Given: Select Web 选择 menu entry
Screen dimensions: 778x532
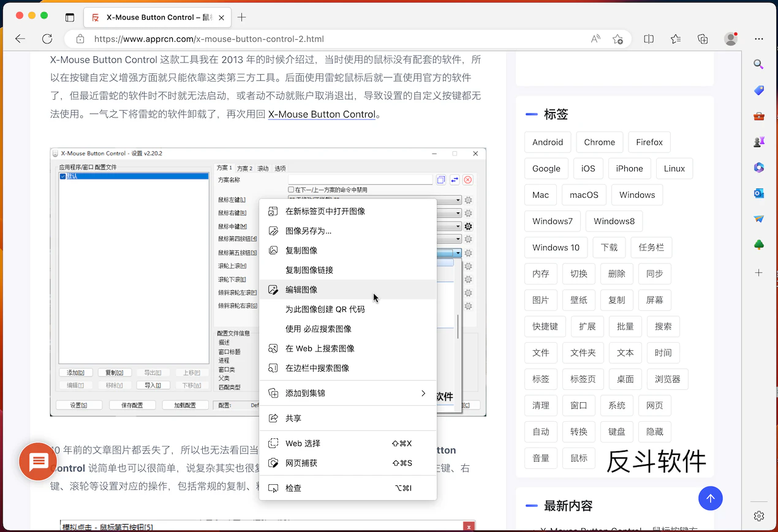Looking at the screenshot, I should 348,443.
